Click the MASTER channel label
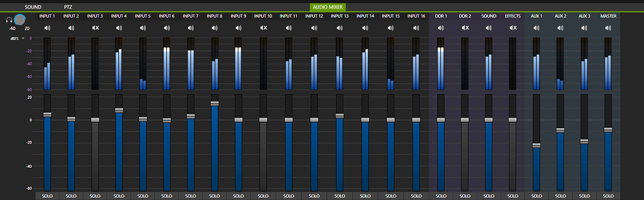 (x=608, y=16)
